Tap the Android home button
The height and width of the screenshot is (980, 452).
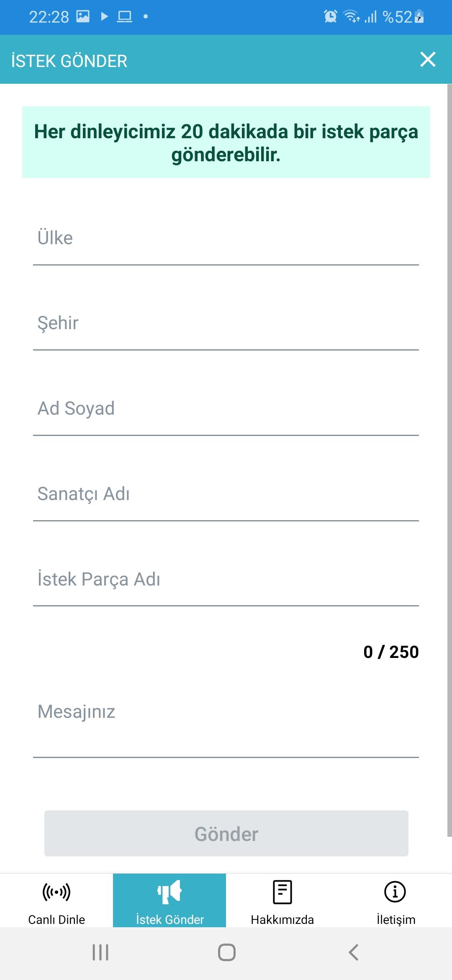(226, 952)
